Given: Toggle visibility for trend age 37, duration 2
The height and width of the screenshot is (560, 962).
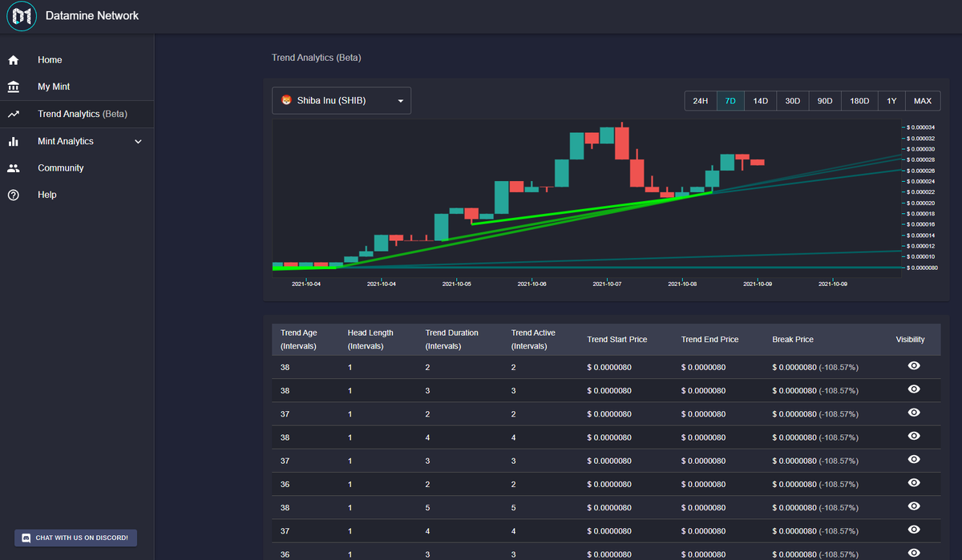Looking at the screenshot, I should [x=913, y=413].
